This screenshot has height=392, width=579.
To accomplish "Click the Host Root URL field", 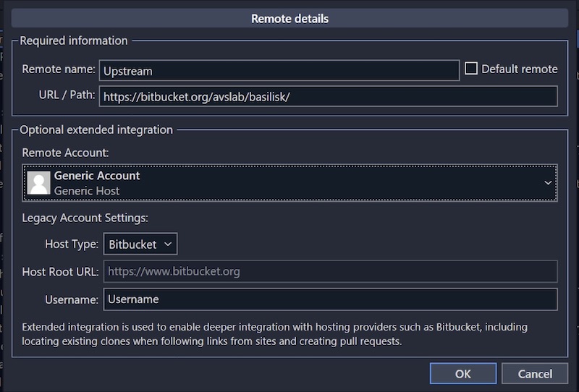I will click(x=330, y=272).
